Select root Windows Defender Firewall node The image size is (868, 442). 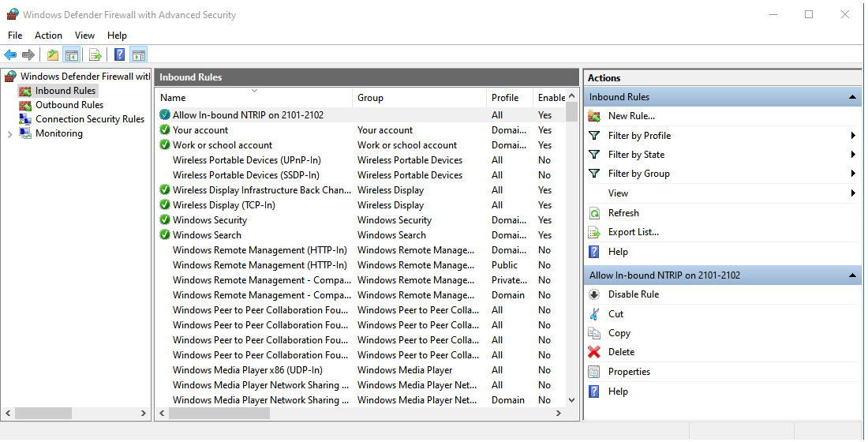click(84, 77)
